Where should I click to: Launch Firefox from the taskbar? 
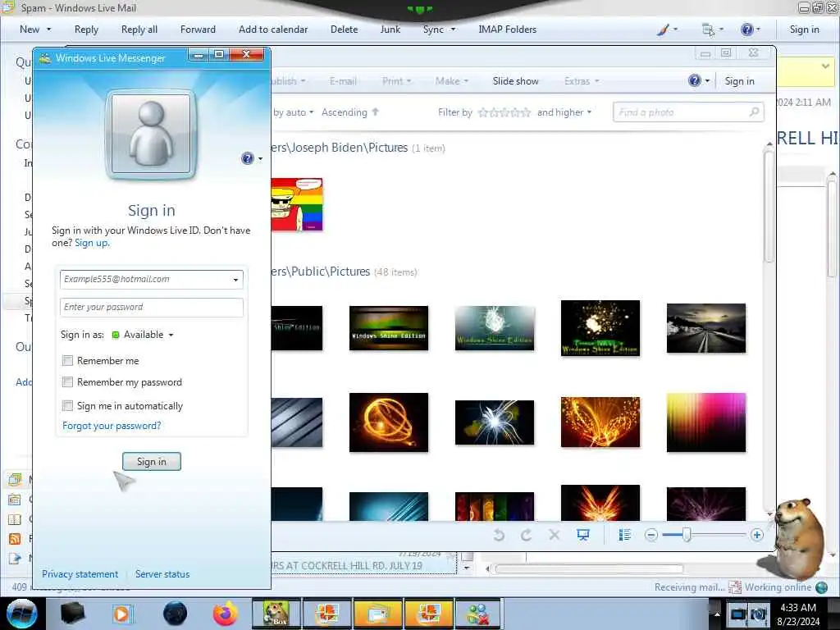click(226, 614)
